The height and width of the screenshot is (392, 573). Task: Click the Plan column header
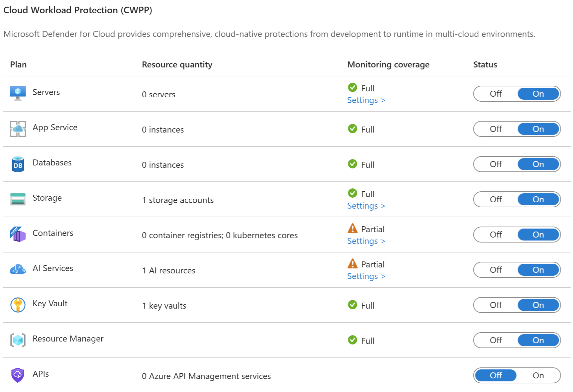tap(18, 64)
